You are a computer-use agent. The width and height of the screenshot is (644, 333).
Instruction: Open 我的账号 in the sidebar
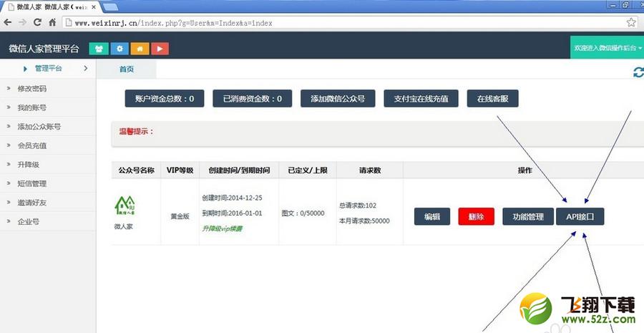tap(48, 107)
